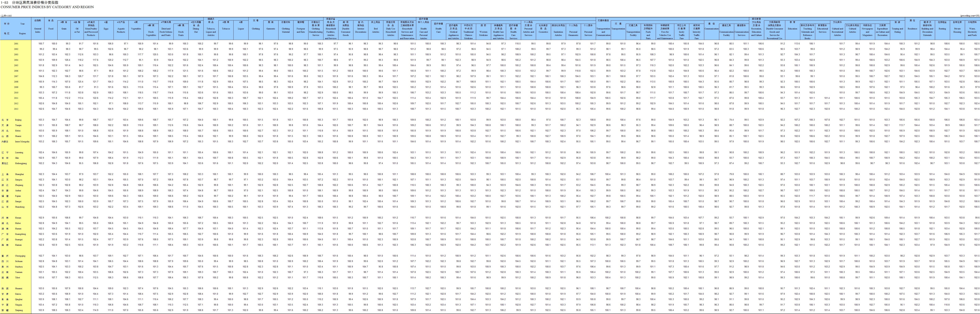This screenshot has height=314, width=980.
Task: Click the year row label '2013'
Action: (16, 109)
